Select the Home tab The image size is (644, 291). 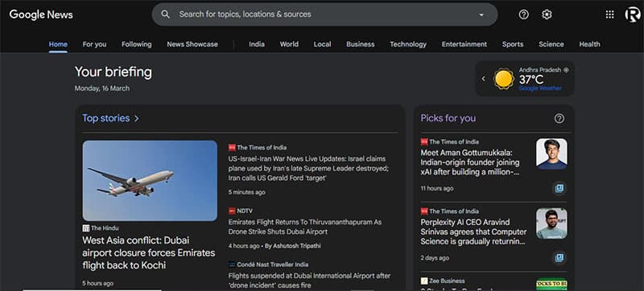point(58,44)
